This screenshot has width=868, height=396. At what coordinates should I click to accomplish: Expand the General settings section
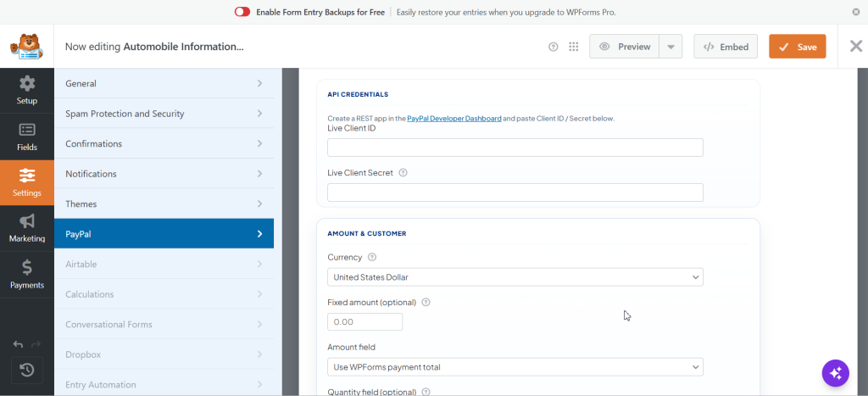click(x=164, y=84)
